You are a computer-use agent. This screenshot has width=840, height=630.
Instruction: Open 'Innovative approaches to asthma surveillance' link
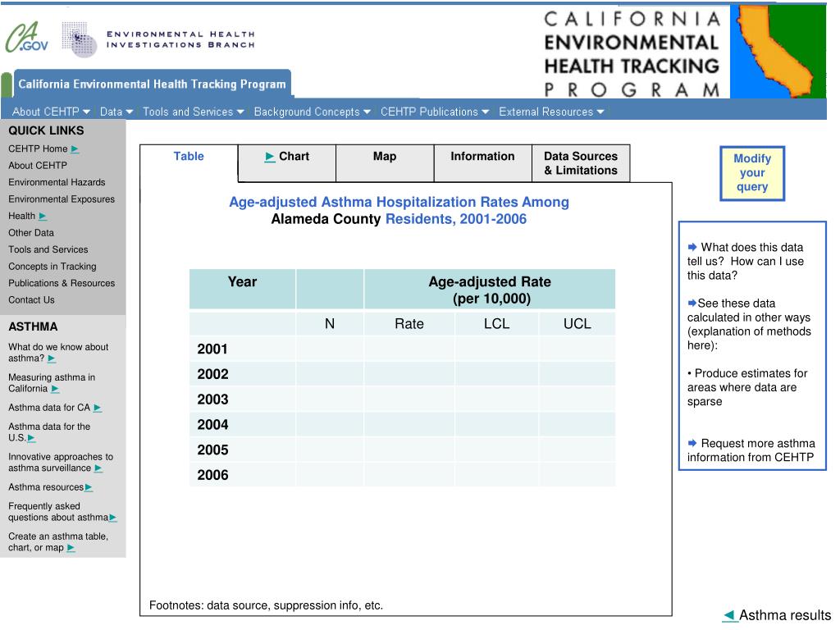point(61,463)
